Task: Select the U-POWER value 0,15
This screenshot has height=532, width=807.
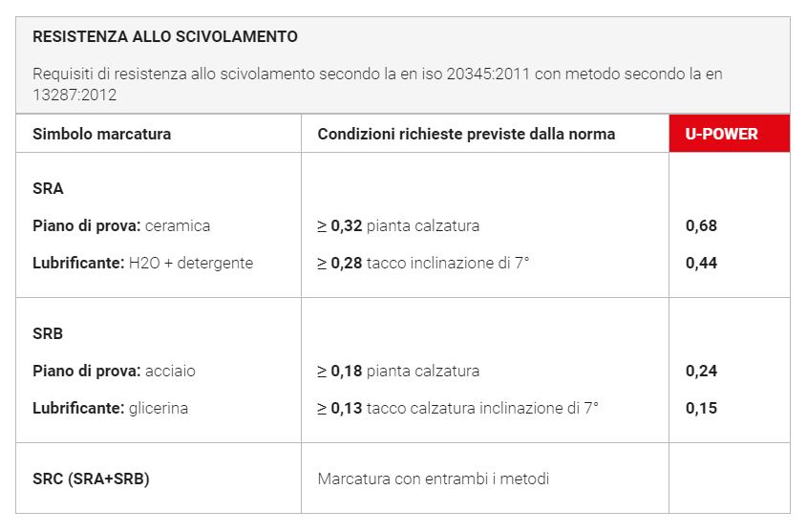Action: tap(701, 408)
